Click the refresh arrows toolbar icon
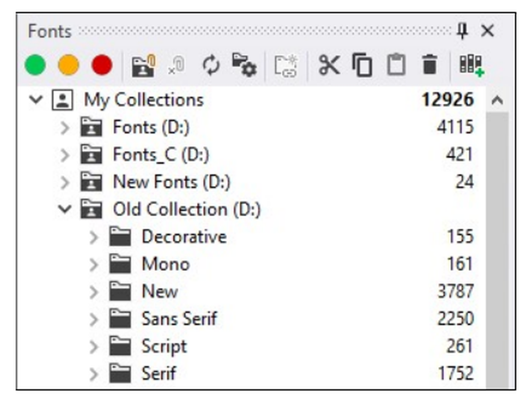The height and width of the screenshot is (400, 532). tap(211, 66)
